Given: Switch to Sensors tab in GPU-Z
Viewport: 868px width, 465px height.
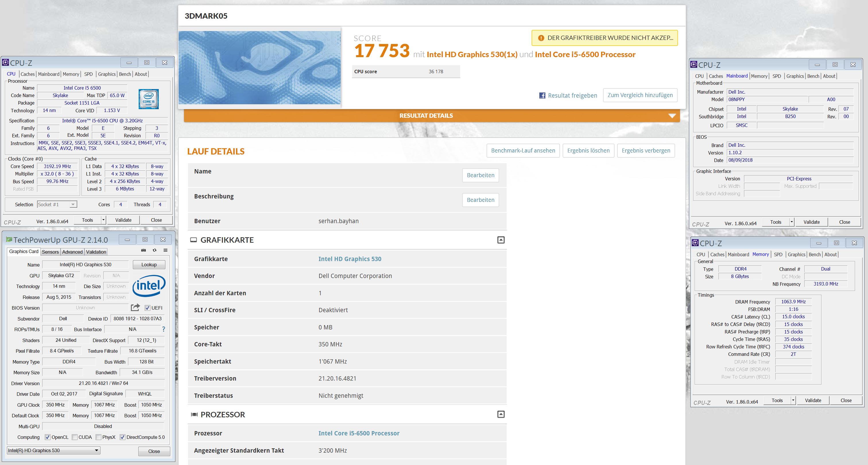Looking at the screenshot, I should pos(50,252).
